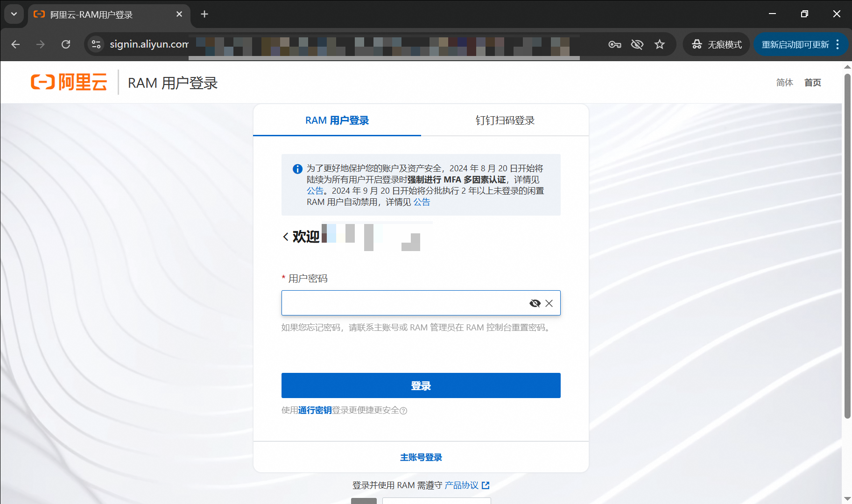This screenshot has width=852, height=504.
Task: Select the 阿里云-RAM用户登录 browser tab
Action: click(109, 14)
